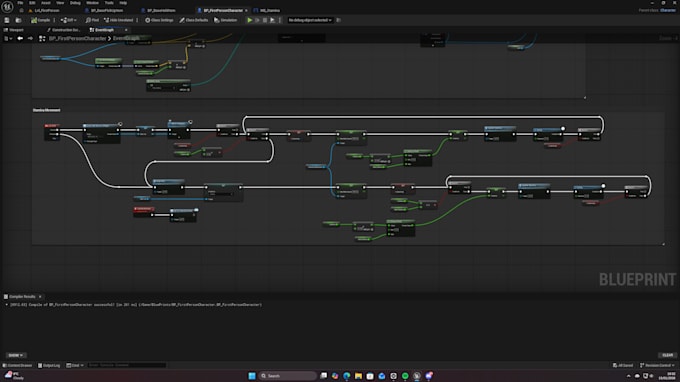Clear the Compiler Results log
Screen dimensions: 680x382
(x=667, y=355)
